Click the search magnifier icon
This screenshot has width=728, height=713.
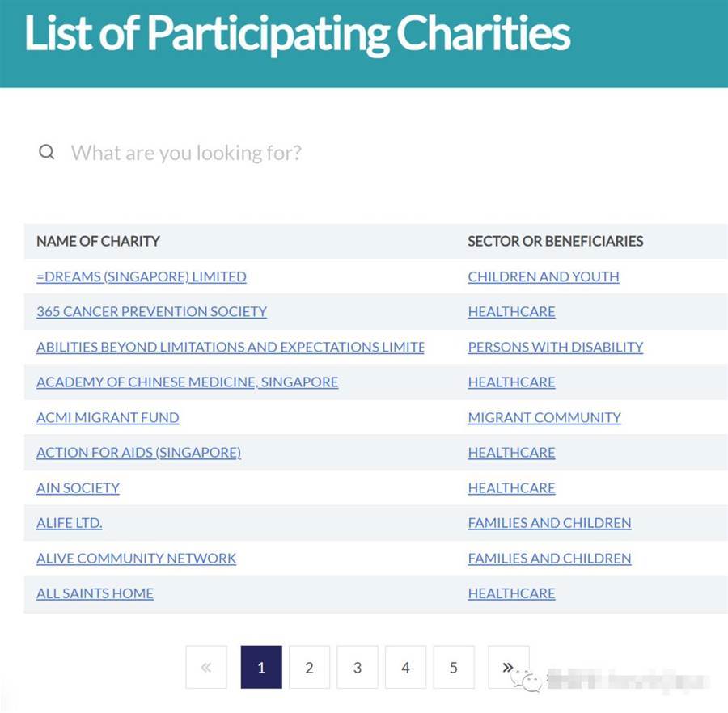tap(47, 152)
